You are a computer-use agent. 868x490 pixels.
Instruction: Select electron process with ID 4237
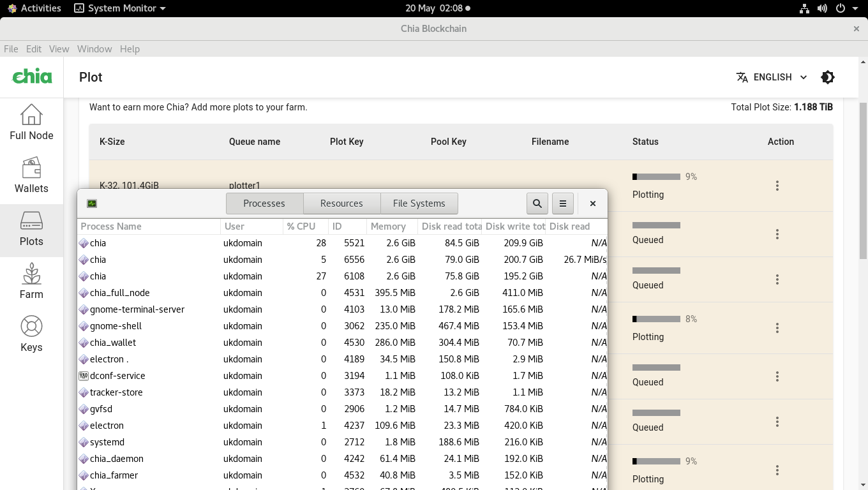[x=343, y=426]
